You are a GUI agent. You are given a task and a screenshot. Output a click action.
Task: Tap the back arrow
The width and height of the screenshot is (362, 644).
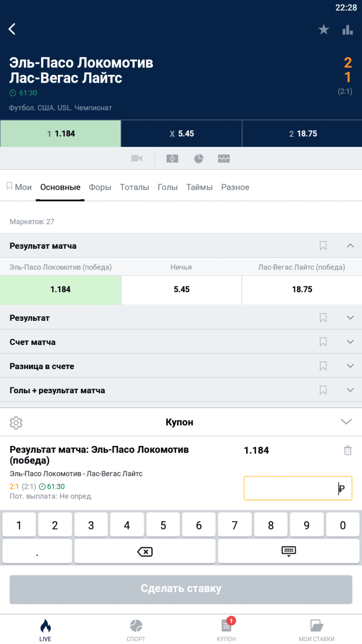coord(13,29)
